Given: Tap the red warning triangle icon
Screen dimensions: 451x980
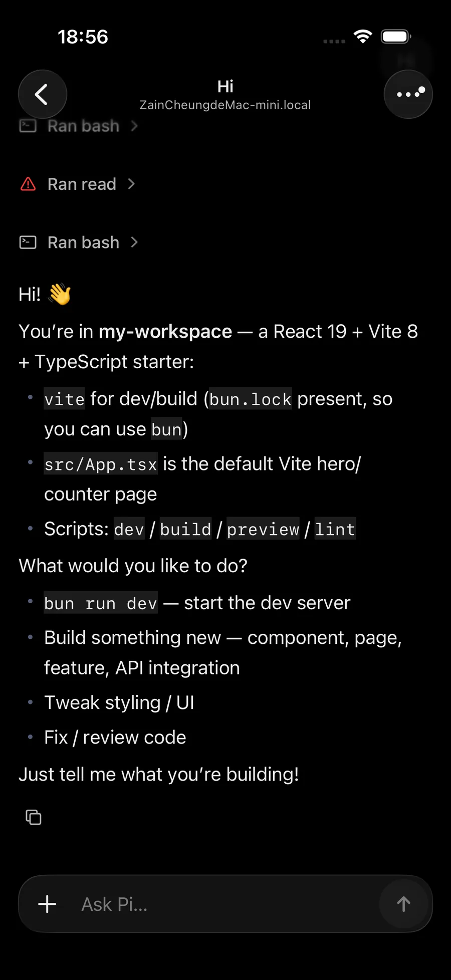Looking at the screenshot, I should click(x=28, y=184).
